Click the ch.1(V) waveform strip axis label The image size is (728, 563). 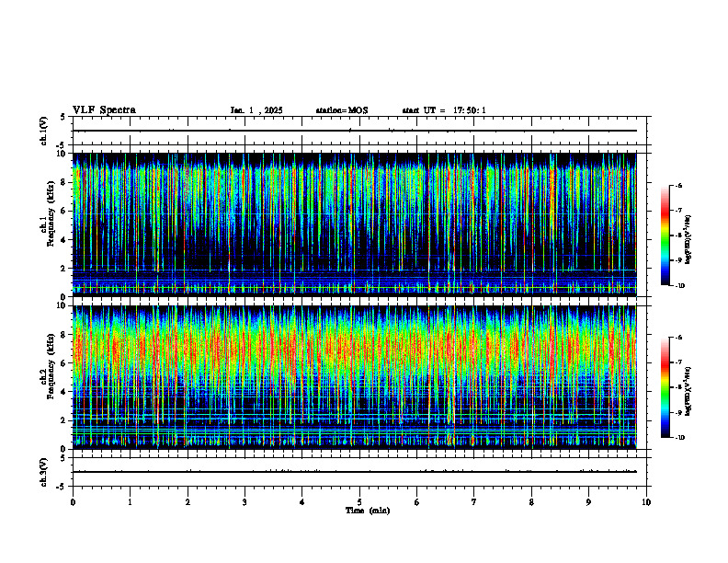tap(43, 131)
